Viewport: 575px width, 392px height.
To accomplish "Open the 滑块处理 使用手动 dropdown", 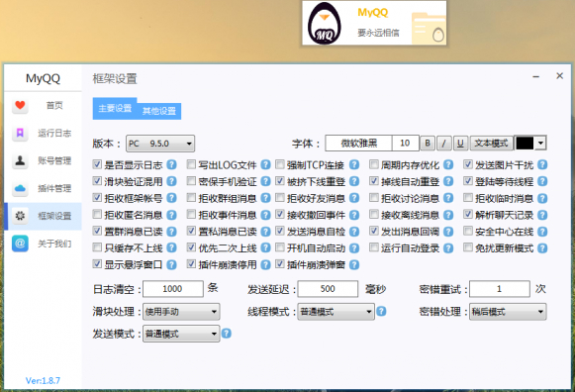I will coord(181,312).
